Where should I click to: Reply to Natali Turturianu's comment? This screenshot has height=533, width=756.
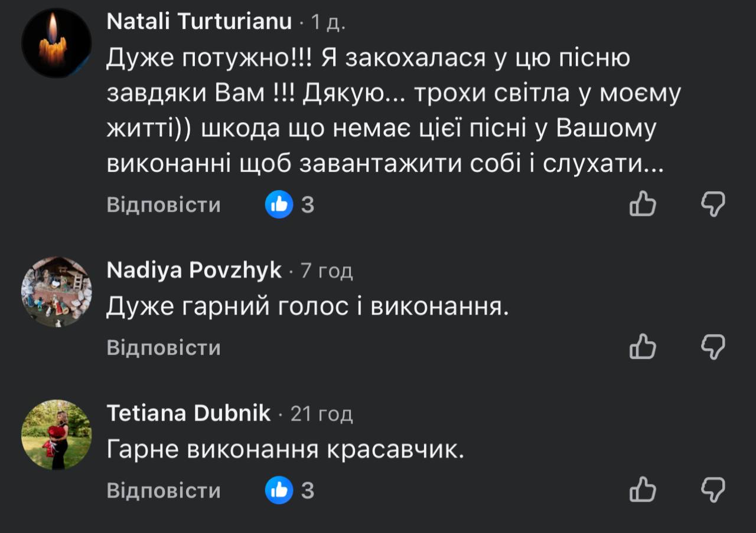coord(164,205)
